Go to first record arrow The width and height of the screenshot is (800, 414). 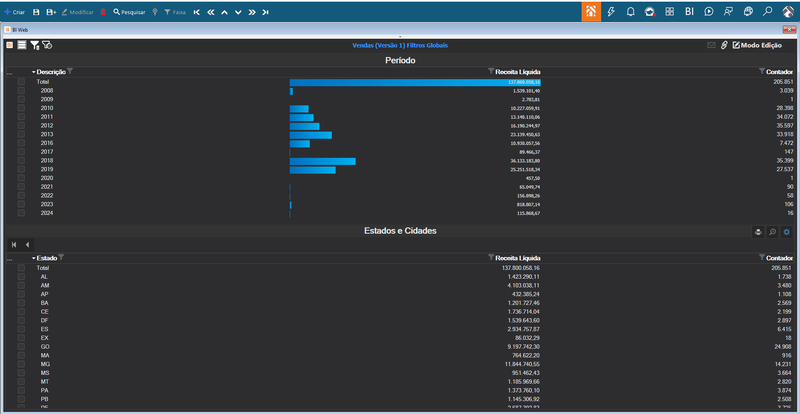196,12
